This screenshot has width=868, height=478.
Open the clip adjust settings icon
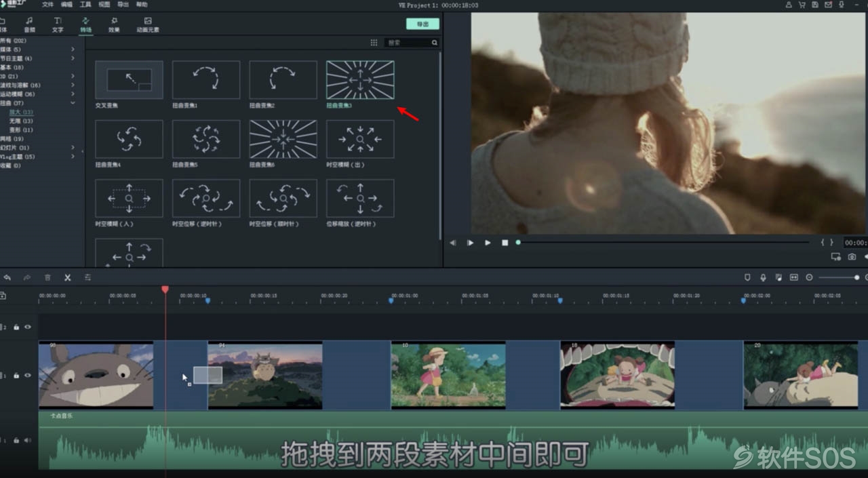tap(88, 277)
